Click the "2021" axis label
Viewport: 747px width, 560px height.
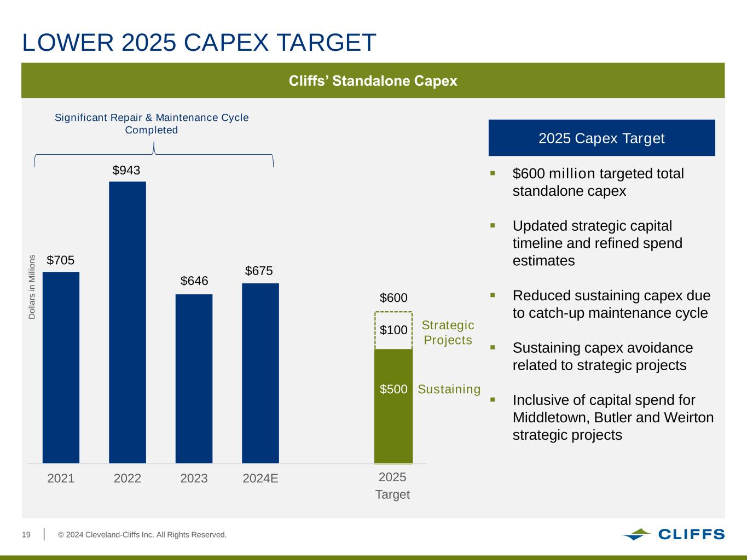(x=61, y=479)
